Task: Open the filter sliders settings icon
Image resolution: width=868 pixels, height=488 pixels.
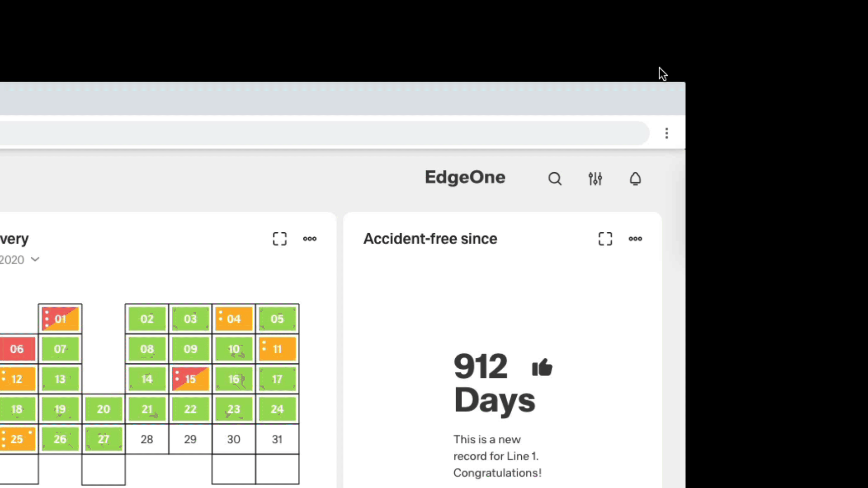Action: coord(595,179)
